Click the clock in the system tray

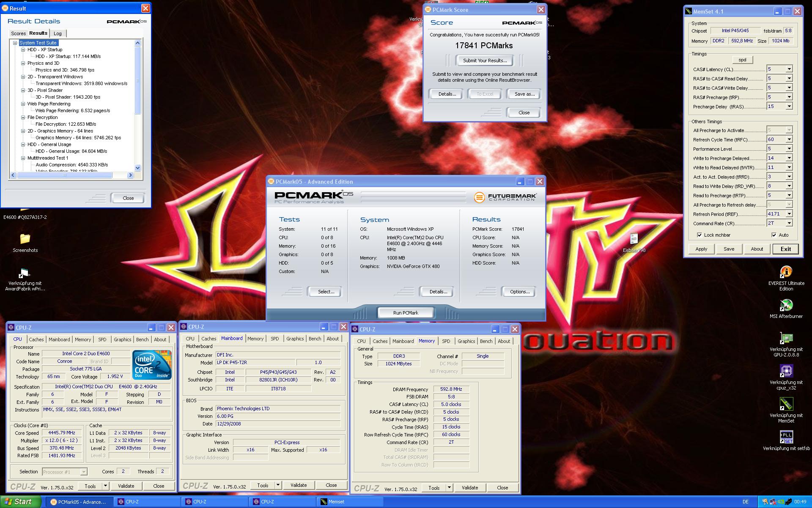(800, 502)
